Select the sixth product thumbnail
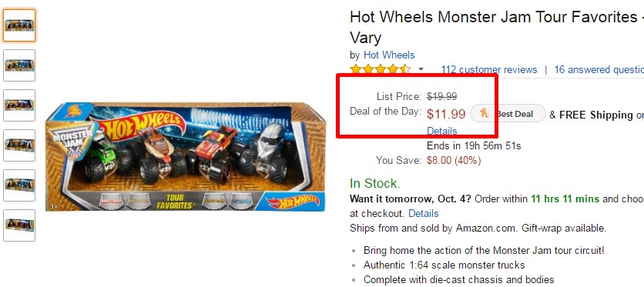The height and width of the screenshot is (287, 644). 19,225
